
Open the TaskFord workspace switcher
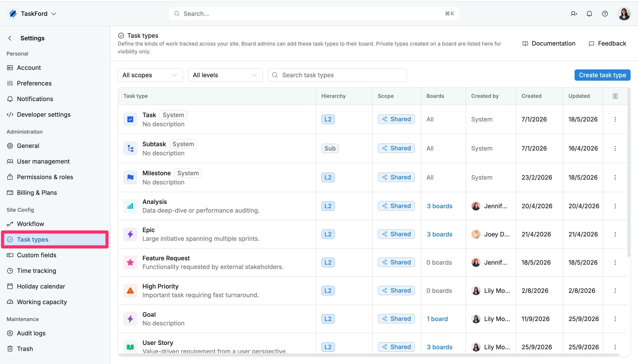pos(32,13)
